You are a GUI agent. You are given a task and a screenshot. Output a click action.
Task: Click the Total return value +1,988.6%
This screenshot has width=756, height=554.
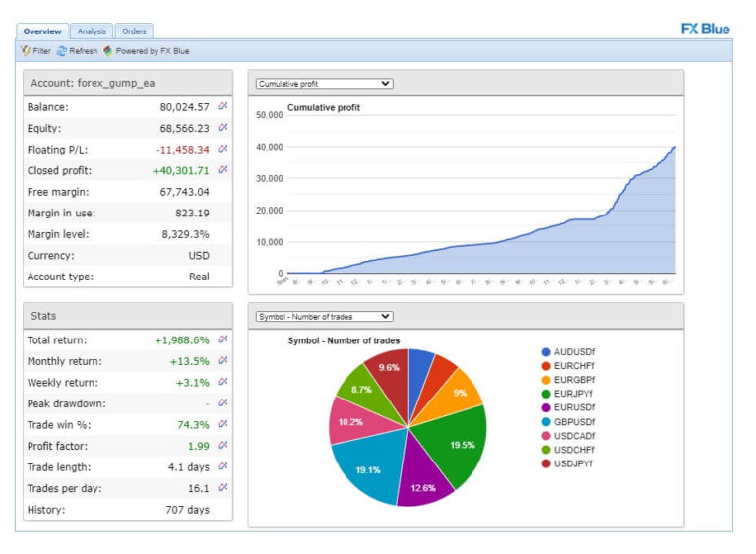(182, 340)
